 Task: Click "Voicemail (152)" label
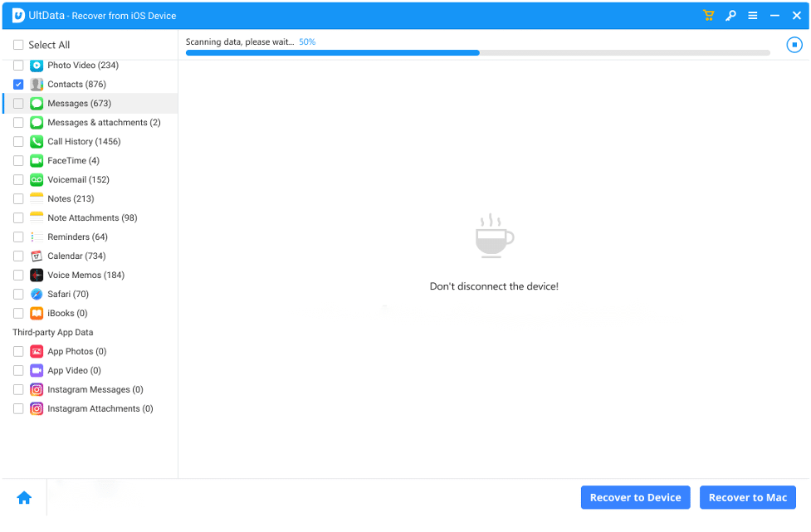(x=78, y=180)
